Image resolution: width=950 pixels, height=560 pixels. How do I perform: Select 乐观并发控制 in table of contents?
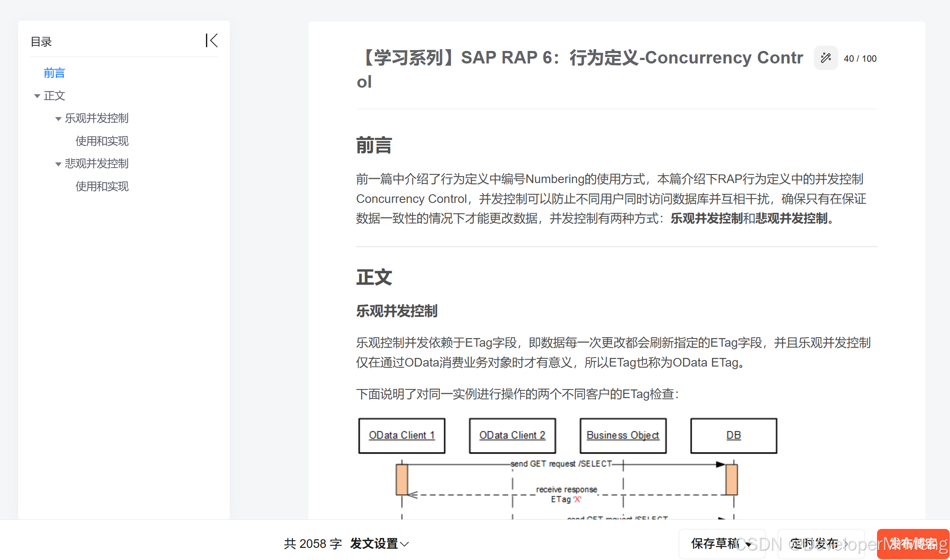point(97,118)
